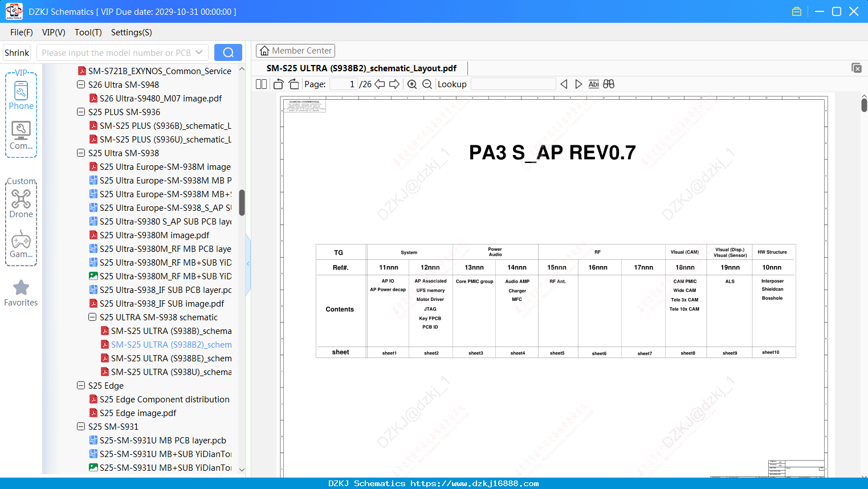Screen dimensions: 868x489
Task: Open the Game console category in sidebar
Action: tap(21, 244)
